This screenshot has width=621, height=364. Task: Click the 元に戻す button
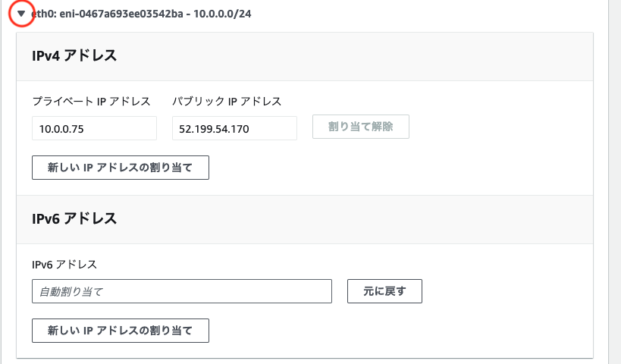pyautogui.click(x=384, y=291)
